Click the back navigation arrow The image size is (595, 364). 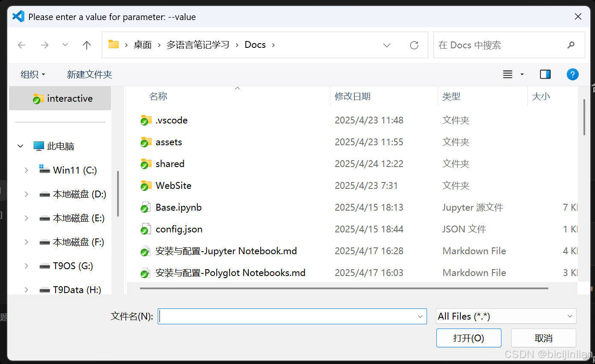click(21, 45)
